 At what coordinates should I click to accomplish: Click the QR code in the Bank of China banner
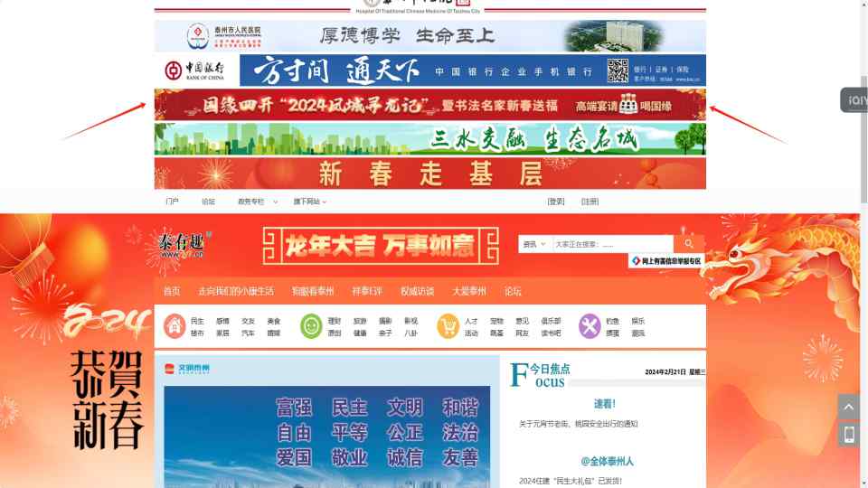point(618,70)
